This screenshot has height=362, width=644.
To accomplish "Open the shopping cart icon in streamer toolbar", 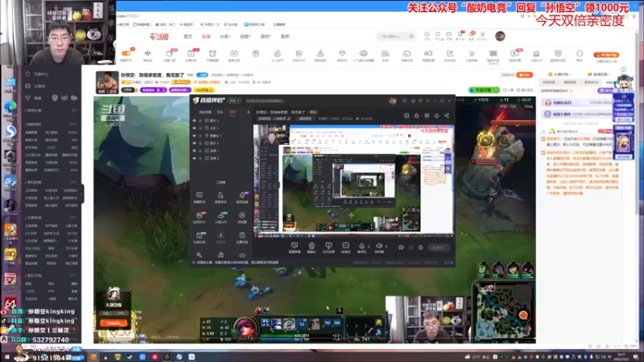I will [x=472, y=53].
